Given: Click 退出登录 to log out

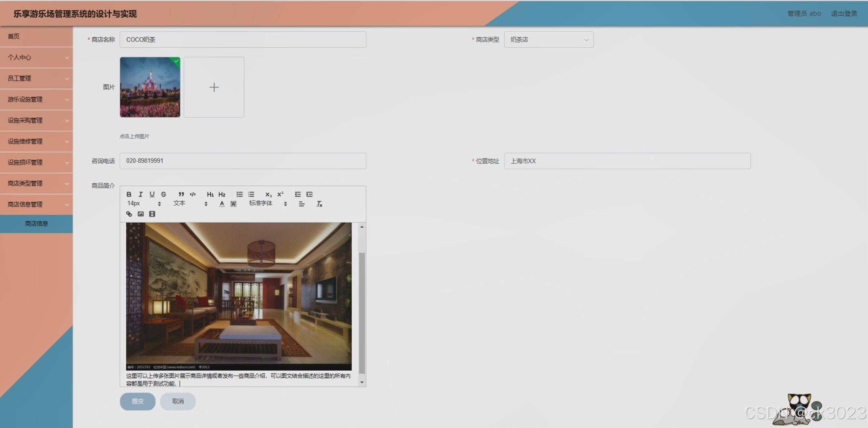Looking at the screenshot, I should click(844, 13).
